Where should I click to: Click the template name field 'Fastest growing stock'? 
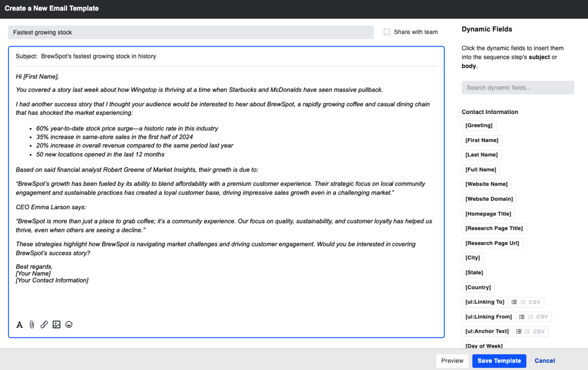pyautogui.click(x=191, y=32)
